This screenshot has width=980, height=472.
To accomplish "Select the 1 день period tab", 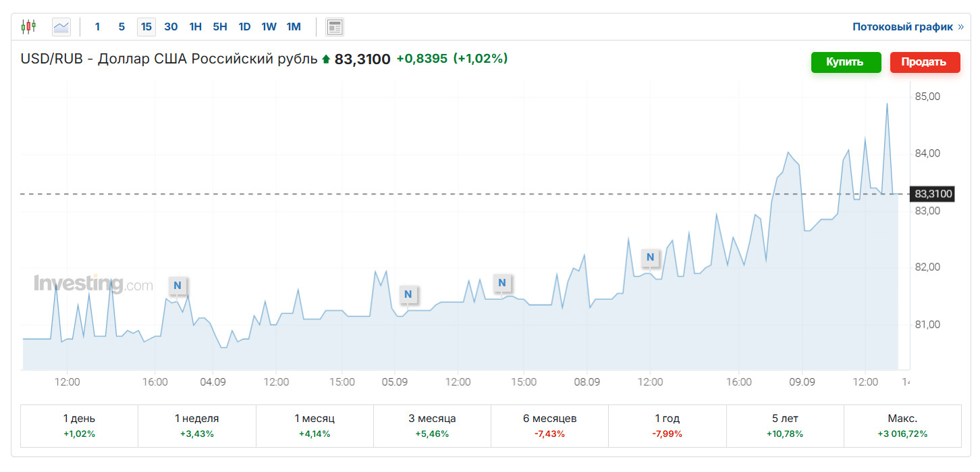I will 79,425.
